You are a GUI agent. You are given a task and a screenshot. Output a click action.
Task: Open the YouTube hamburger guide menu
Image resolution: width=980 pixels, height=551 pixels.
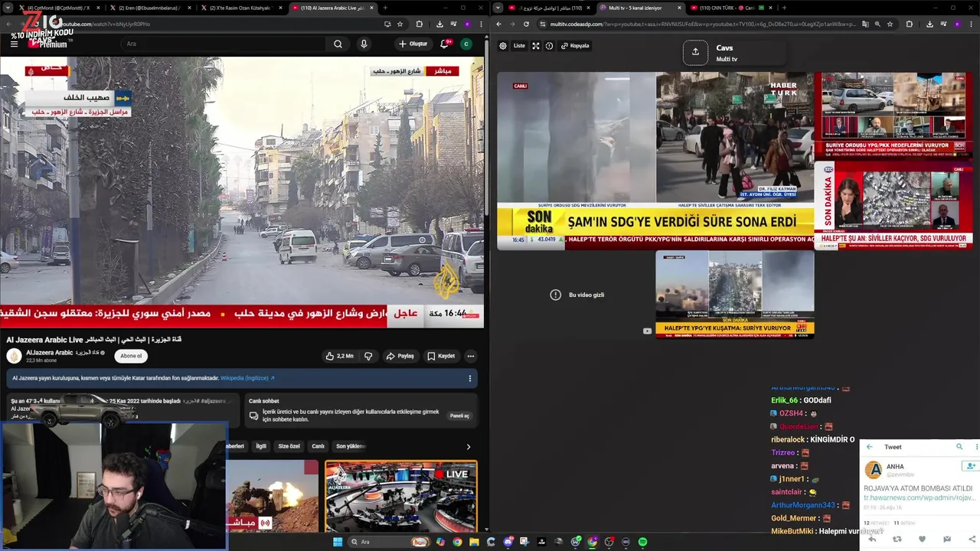[14, 44]
